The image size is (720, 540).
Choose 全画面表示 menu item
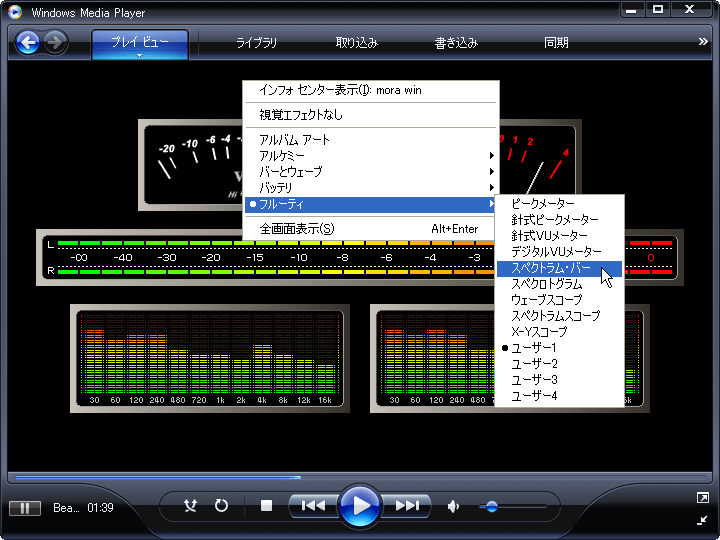pyautogui.click(x=371, y=229)
